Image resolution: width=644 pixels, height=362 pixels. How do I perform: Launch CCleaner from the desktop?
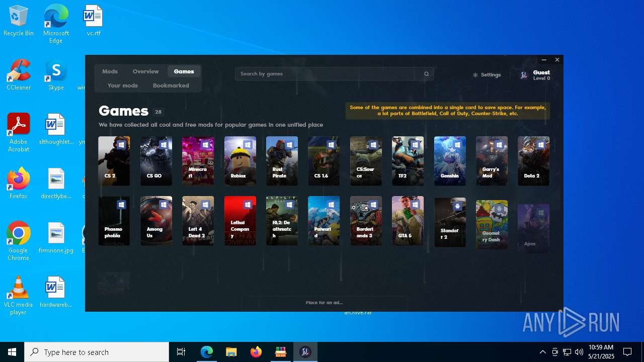pyautogui.click(x=19, y=75)
